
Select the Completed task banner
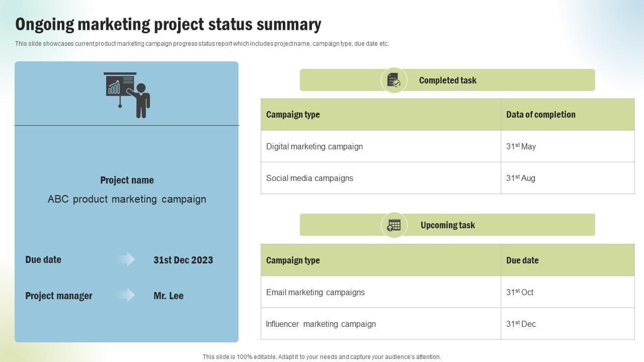tap(447, 80)
